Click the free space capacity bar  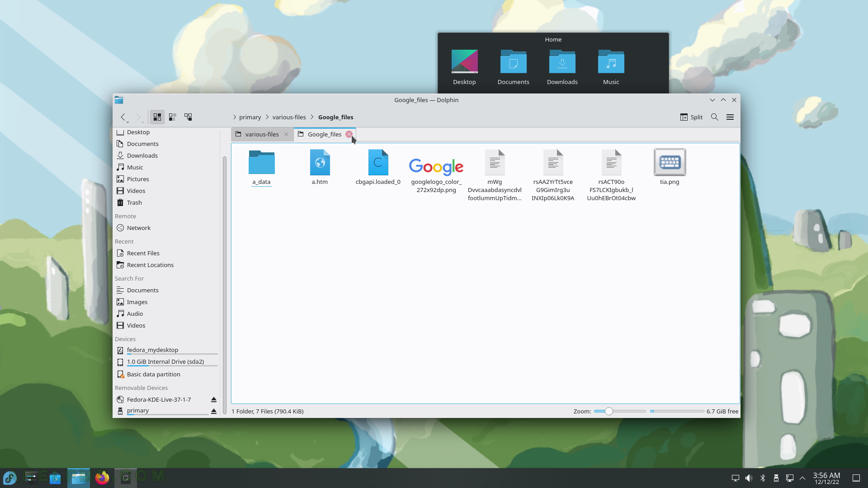(x=677, y=411)
